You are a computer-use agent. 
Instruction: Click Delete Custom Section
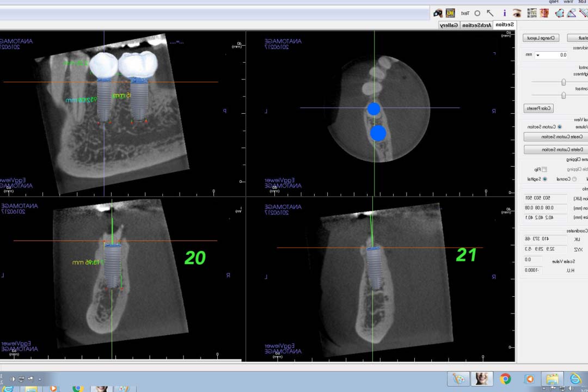(x=557, y=150)
